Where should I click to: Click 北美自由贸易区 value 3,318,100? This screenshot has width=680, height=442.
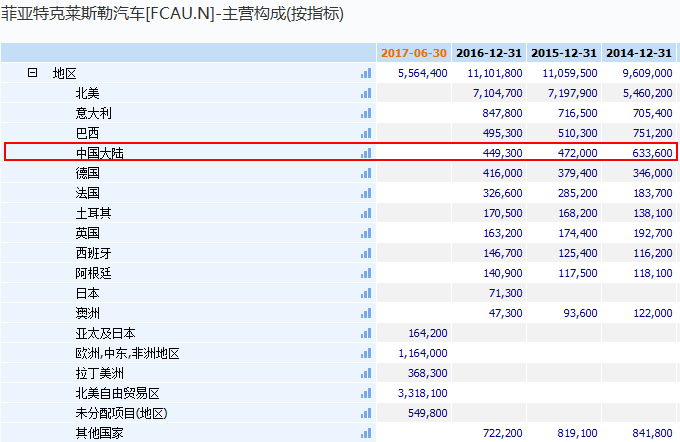tap(423, 393)
